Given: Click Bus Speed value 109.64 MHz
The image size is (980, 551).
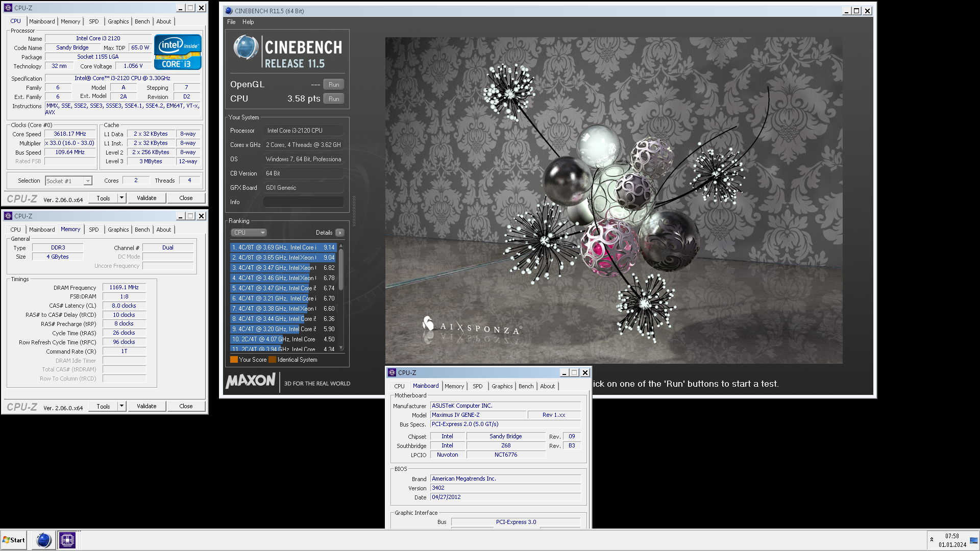Looking at the screenshot, I should 70,152.
